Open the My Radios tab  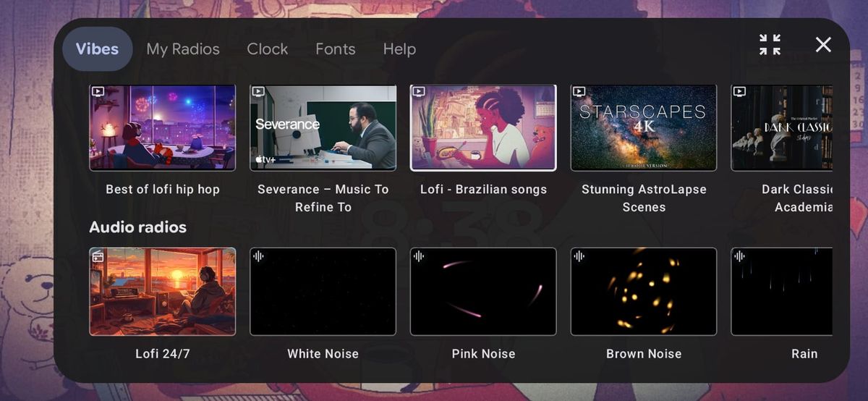[x=183, y=48]
